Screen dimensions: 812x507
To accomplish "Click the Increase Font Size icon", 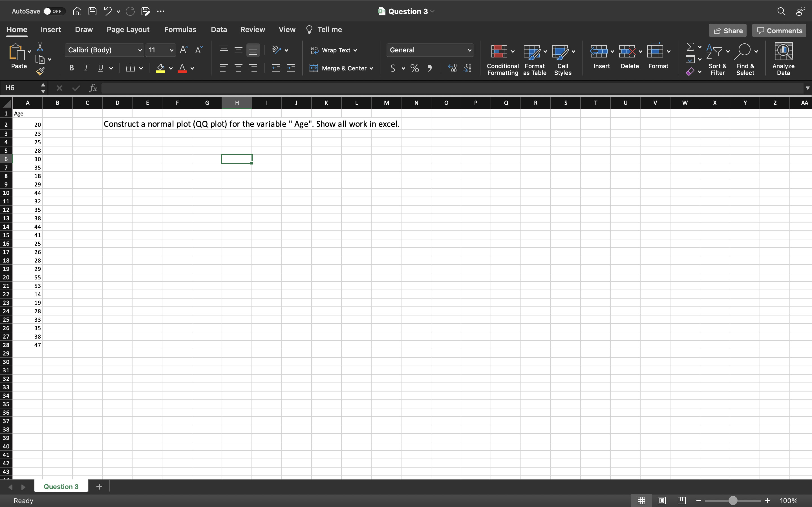I will [x=183, y=49].
